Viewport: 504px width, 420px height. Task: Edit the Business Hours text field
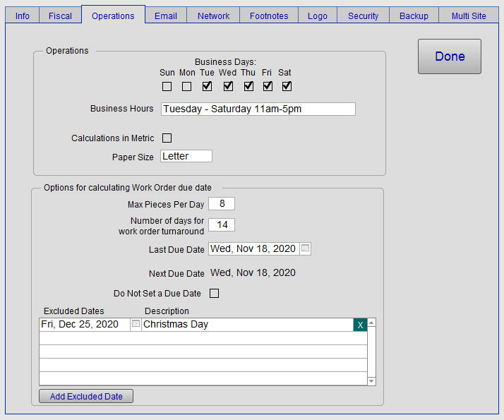click(258, 109)
